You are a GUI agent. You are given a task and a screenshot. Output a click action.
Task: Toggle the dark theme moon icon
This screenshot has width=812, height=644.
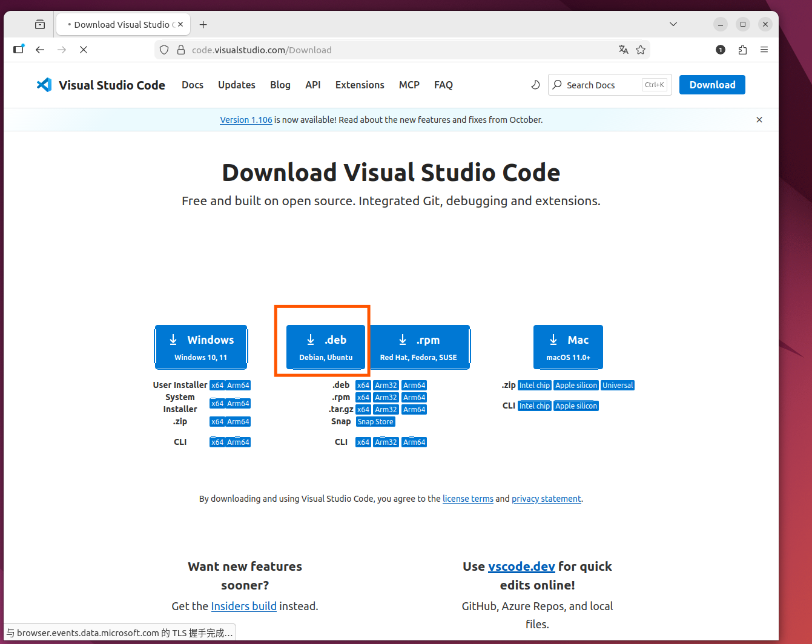(x=535, y=85)
